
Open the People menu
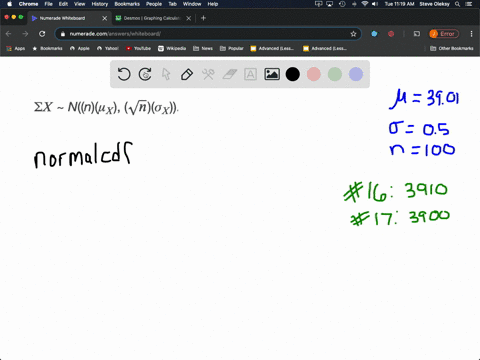154,4
